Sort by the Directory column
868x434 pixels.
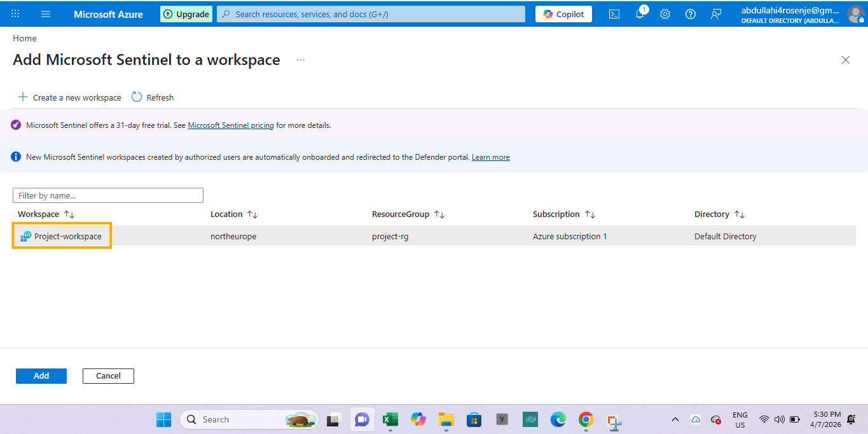pyautogui.click(x=719, y=214)
